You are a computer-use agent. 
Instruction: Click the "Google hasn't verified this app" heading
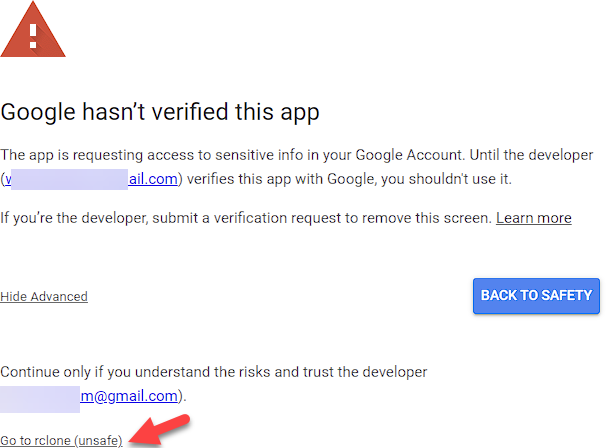[160, 111]
